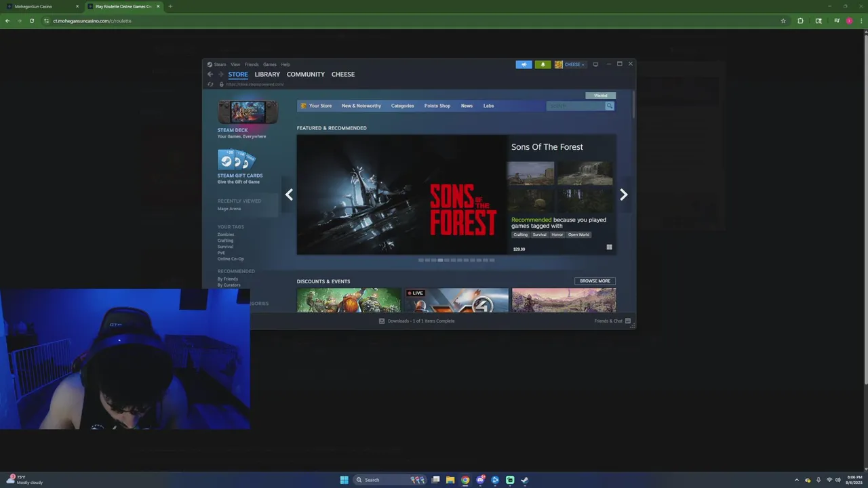Open the Labs store link
868x488 pixels.
pyautogui.click(x=488, y=106)
